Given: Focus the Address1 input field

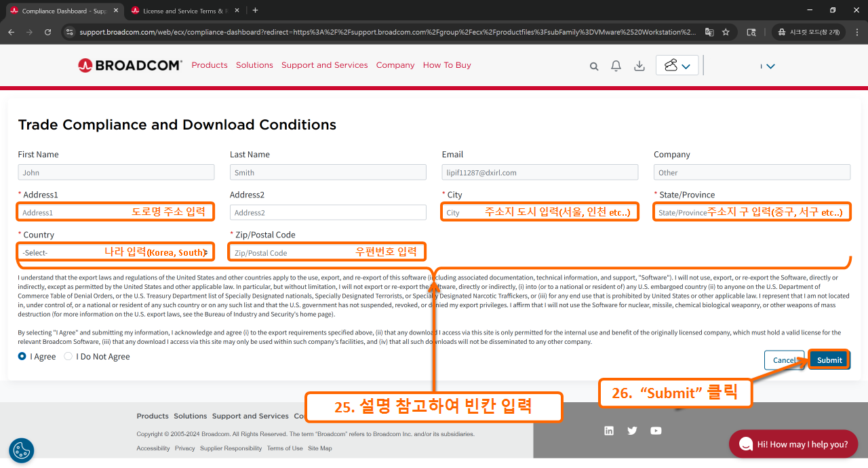Looking at the screenshot, I should click(116, 212).
